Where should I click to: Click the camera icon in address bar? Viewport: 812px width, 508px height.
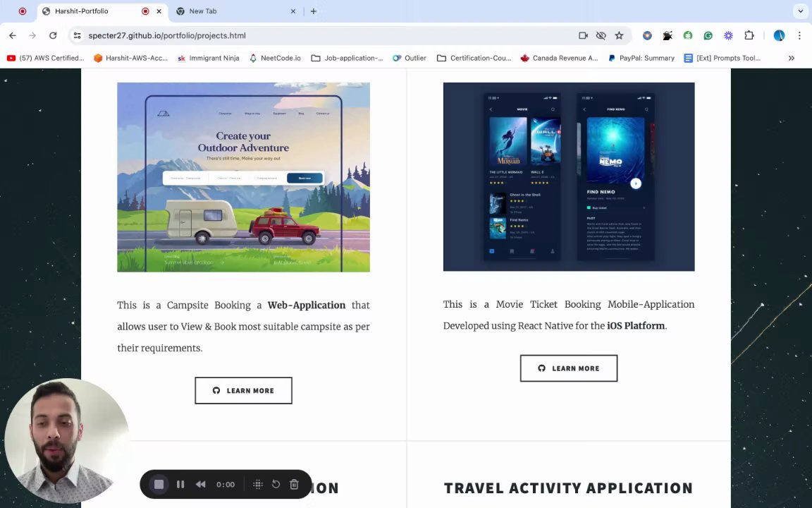(583, 35)
